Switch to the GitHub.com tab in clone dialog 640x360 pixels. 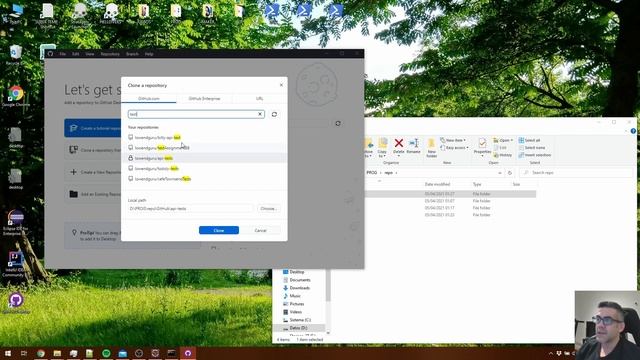pyautogui.click(x=149, y=99)
